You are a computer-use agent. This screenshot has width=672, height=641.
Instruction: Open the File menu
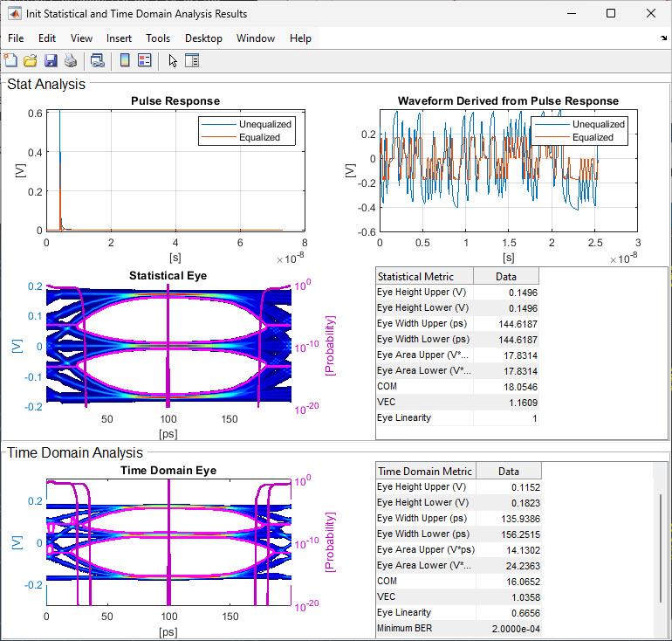16,38
